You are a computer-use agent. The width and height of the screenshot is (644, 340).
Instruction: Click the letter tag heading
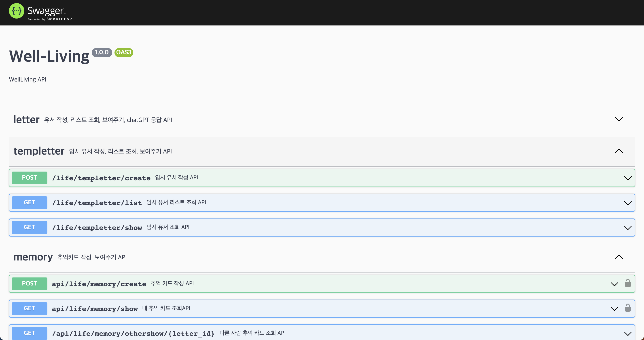[x=26, y=120]
